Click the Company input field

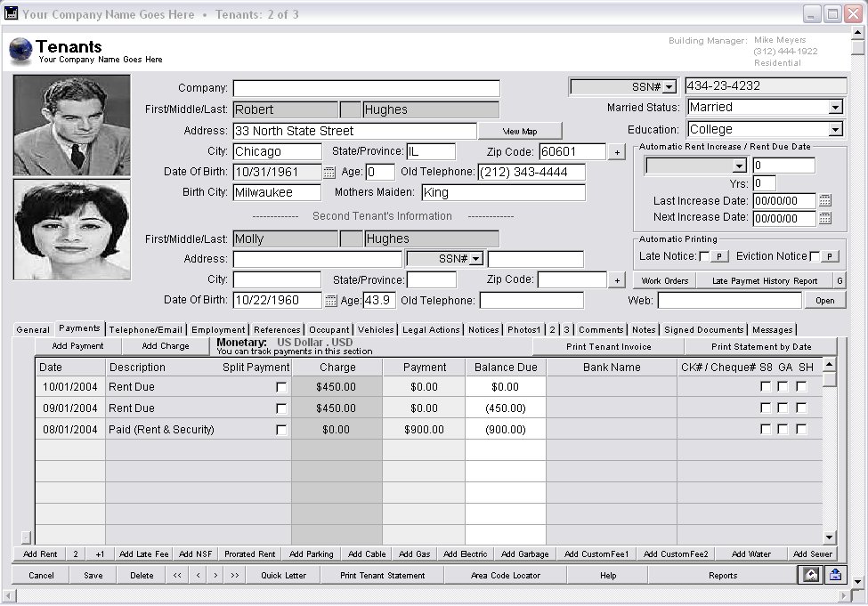click(367, 89)
